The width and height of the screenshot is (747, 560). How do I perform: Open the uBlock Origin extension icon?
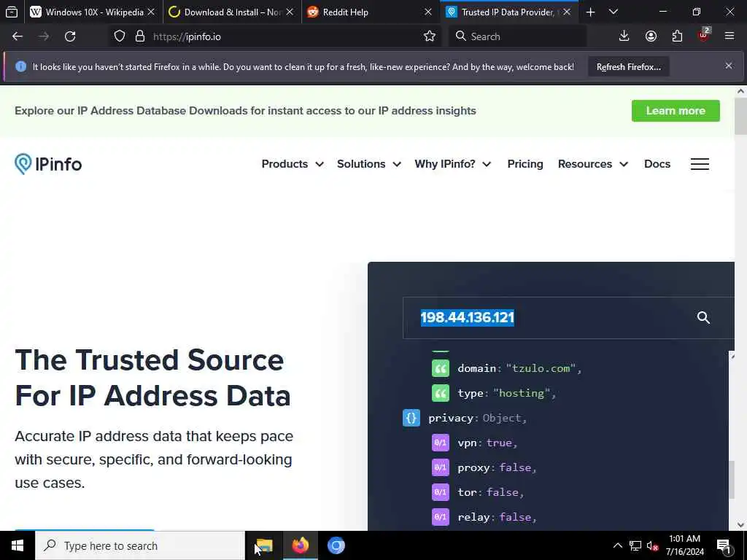click(704, 35)
